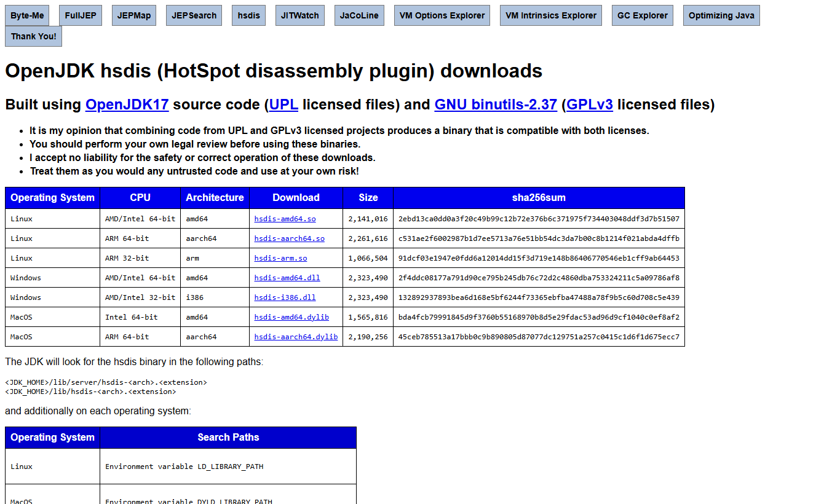Click the size value 2,190,256

[x=368, y=337]
